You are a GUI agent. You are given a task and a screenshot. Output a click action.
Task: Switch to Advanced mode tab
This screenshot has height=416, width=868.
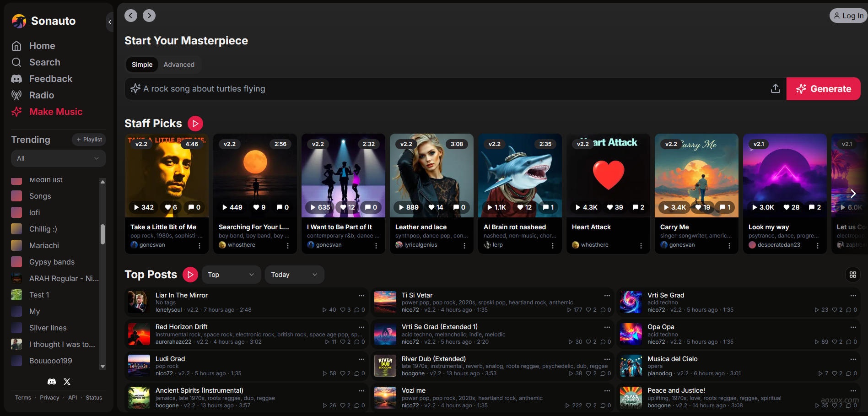(x=179, y=65)
